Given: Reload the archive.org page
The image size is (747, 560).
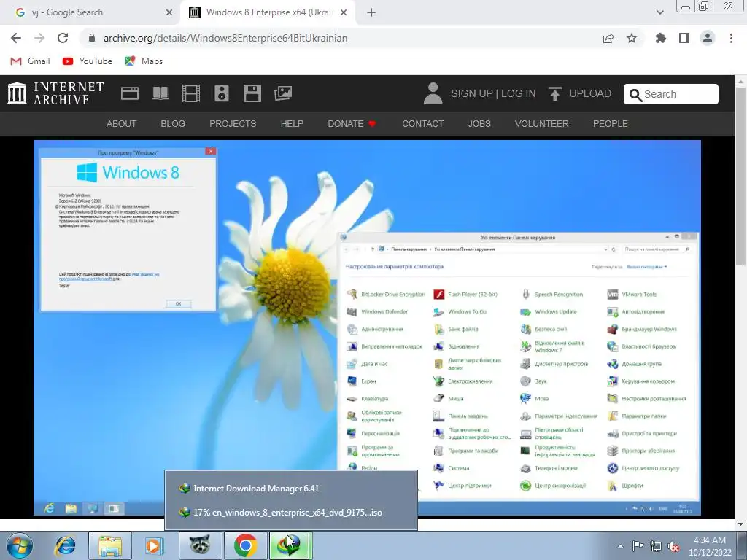Looking at the screenshot, I should (63, 38).
